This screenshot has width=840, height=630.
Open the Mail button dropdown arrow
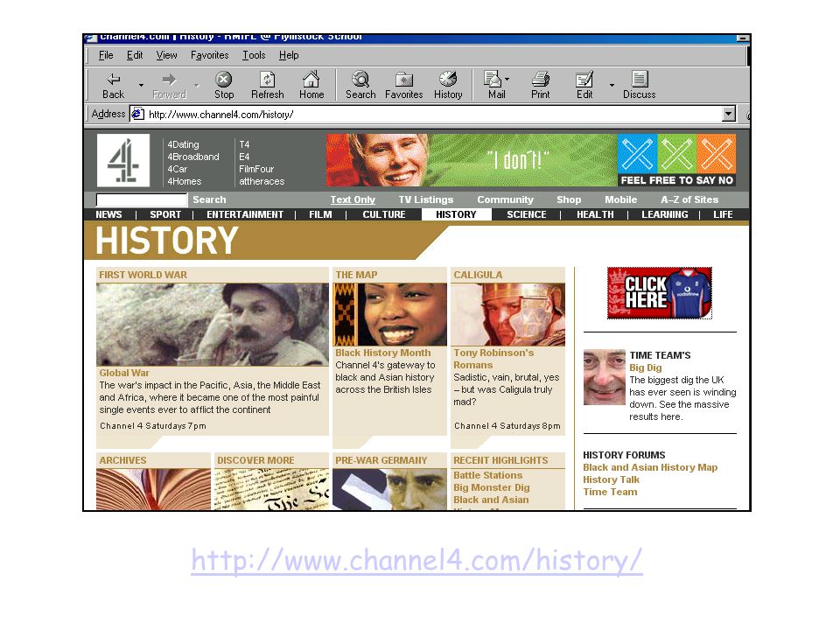click(507, 80)
